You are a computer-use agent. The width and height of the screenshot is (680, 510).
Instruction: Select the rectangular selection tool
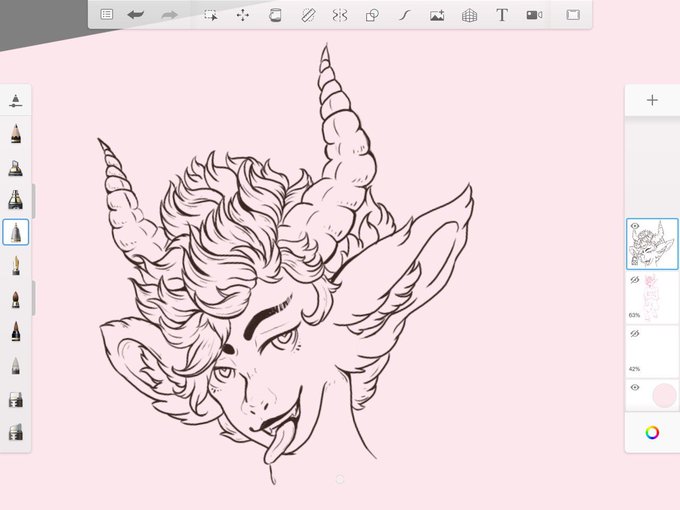pyautogui.click(x=211, y=15)
